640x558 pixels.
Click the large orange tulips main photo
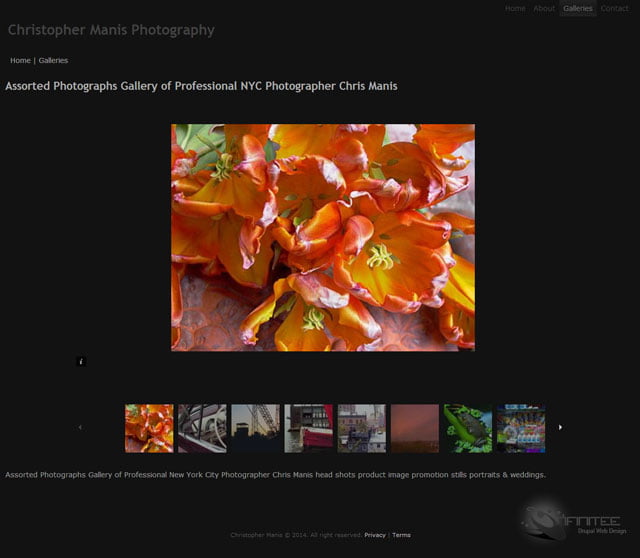323,237
